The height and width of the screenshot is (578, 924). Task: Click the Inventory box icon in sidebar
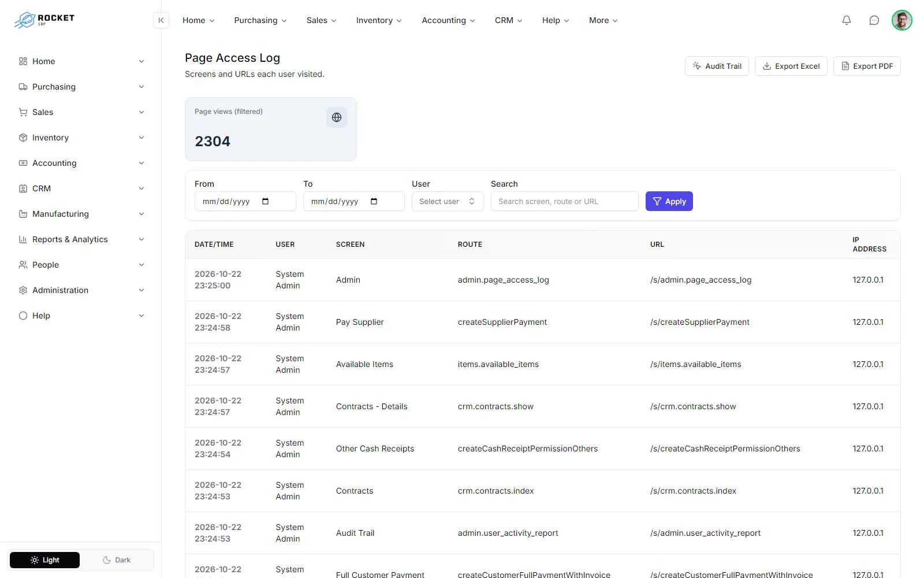click(x=23, y=138)
